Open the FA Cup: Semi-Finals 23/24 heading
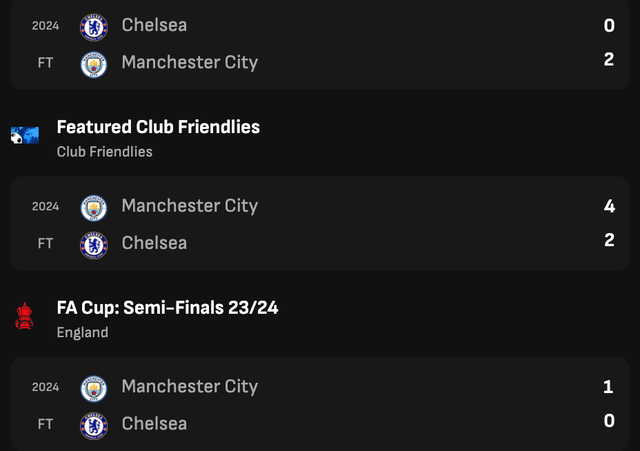This screenshot has height=451, width=640. 167,308
